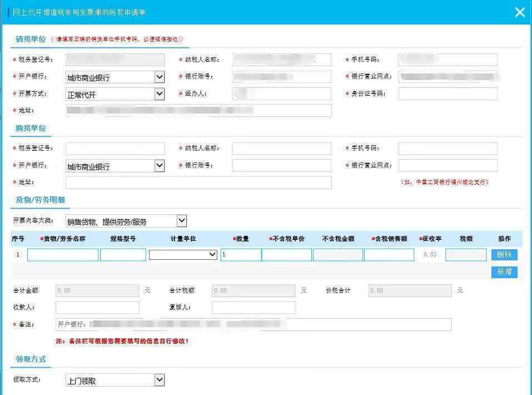Viewport: 532px width, 395px height.
Task: Select the 含税销售额 field in row 1
Action: point(389,254)
